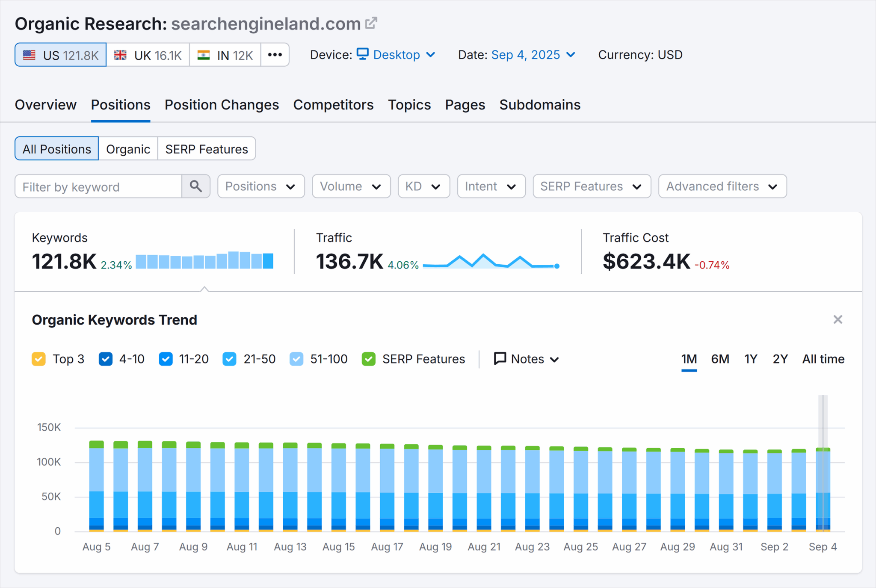Close the Organic Keywords Trend panel
The image size is (876, 588).
838,320
